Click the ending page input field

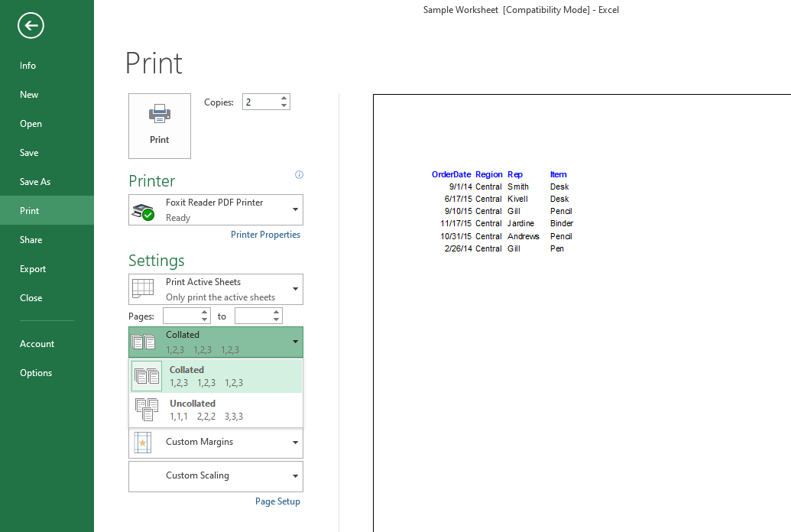(253, 316)
